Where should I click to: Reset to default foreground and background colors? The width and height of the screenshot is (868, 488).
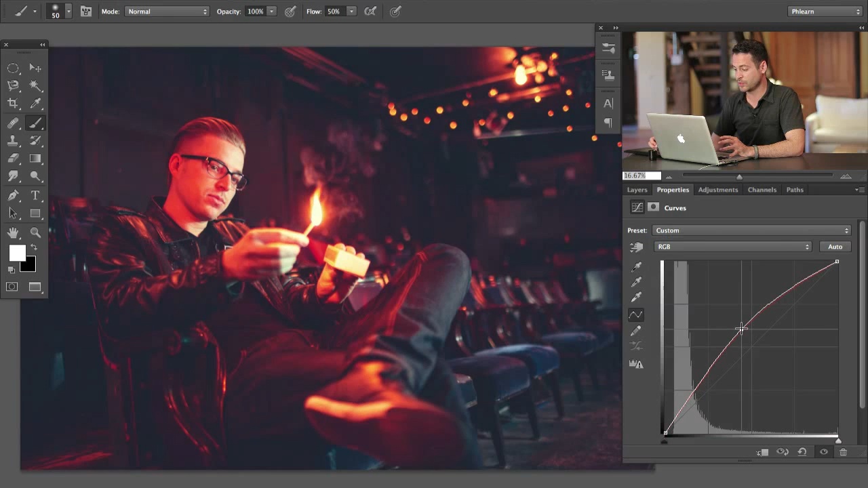click(11, 270)
